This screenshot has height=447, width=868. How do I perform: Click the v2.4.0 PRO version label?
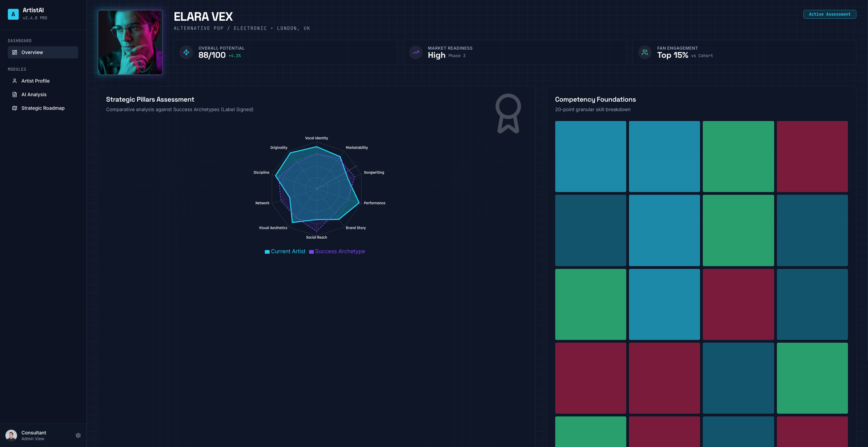click(35, 18)
